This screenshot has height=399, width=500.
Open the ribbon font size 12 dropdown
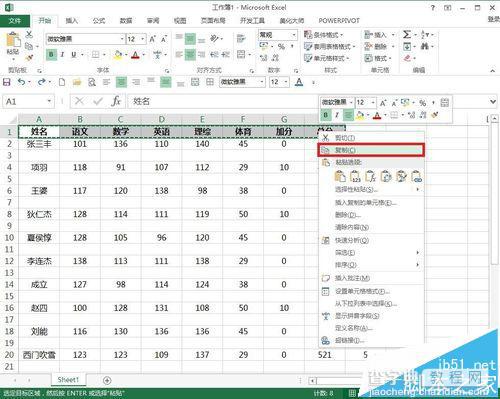click(x=143, y=39)
